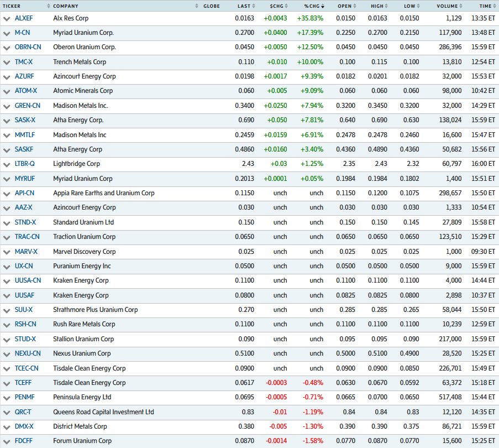Open the ALXEF ticker link
Viewport: 499px width, 448px height.
pos(24,18)
